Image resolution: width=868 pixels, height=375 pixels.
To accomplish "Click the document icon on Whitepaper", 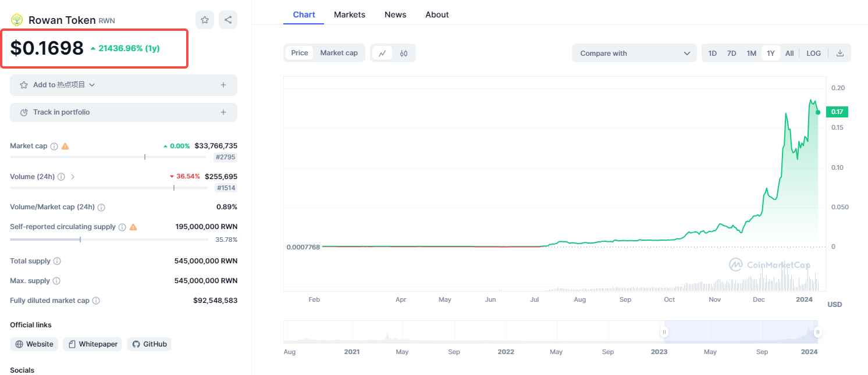I will tap(72, 344).
